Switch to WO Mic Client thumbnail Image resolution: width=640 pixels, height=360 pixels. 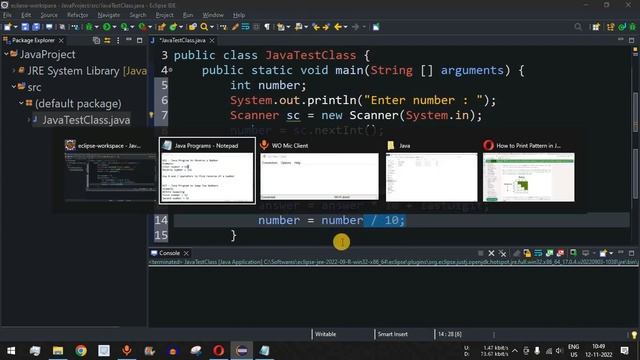coord(319,171)
